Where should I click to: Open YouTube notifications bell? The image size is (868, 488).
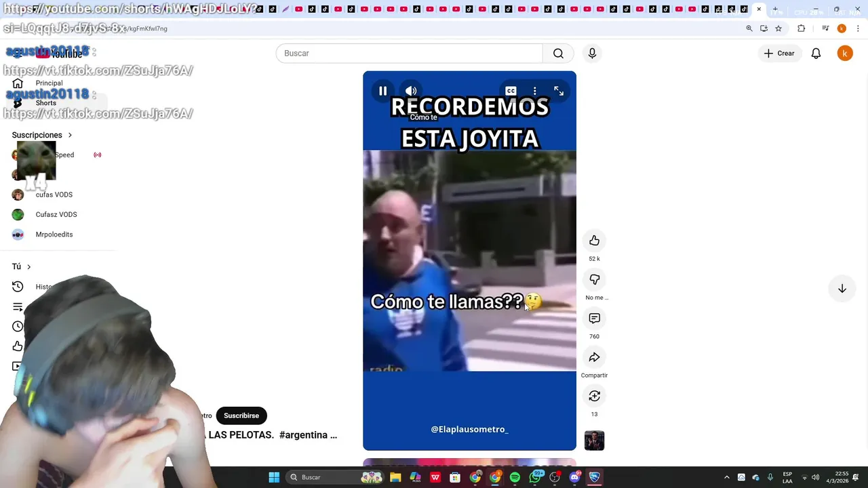click(816, 54)
